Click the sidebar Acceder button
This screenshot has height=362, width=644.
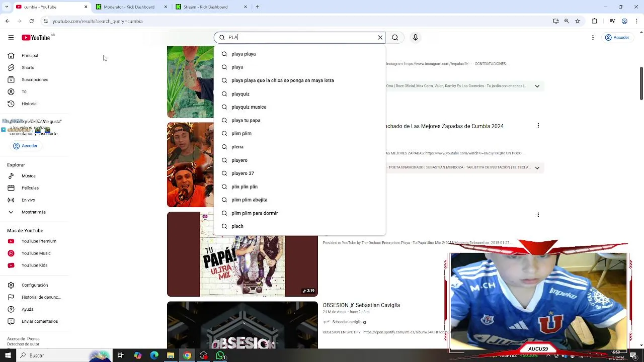click(x=25, y=146)
